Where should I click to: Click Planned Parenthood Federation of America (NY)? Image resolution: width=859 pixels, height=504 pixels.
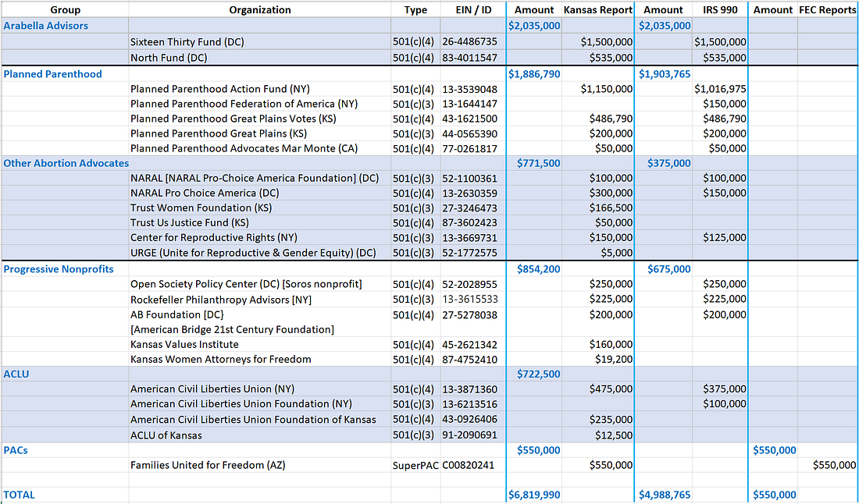[x=260, y=104]
